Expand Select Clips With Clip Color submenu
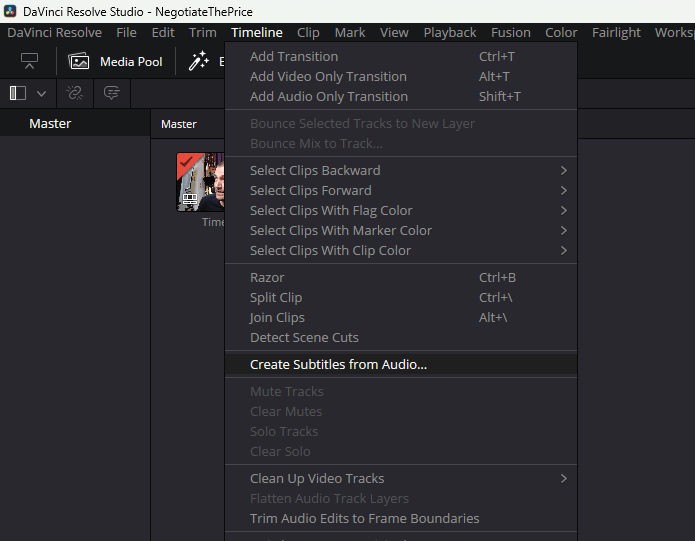This screenshot has width=695, height=541. click(x=401, y=250)
